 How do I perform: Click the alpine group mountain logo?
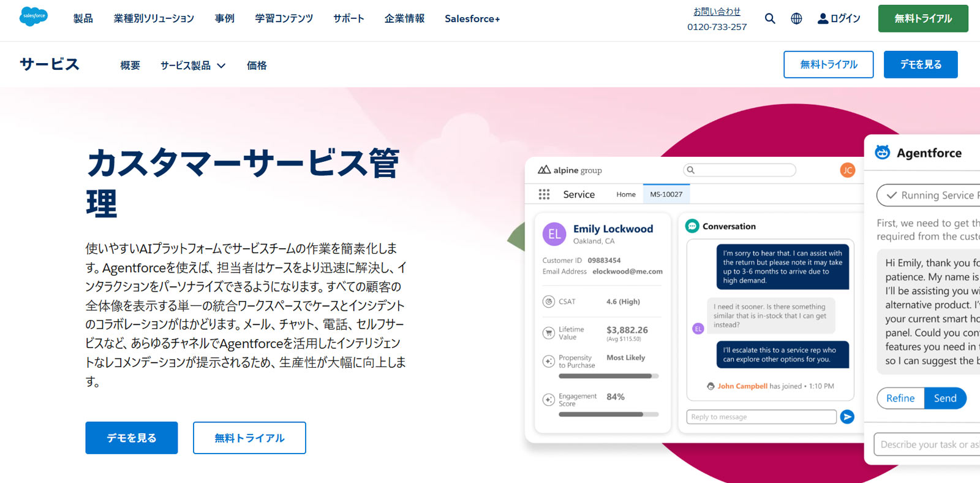[544, 170]
